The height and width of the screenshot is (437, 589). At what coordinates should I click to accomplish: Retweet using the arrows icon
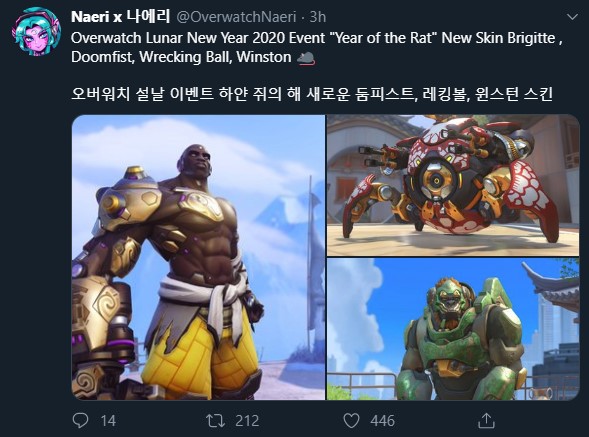point(216,420)
